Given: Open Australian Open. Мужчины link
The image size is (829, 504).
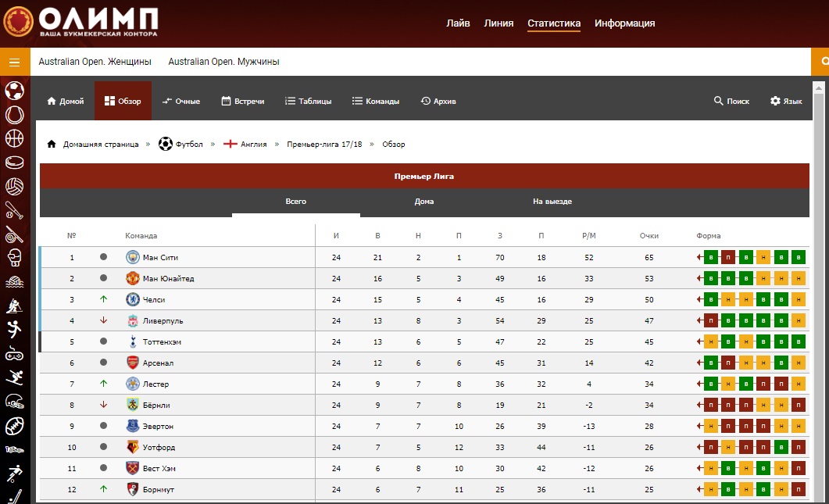Looking at the screenshot, I should click(x=223, y=62).
